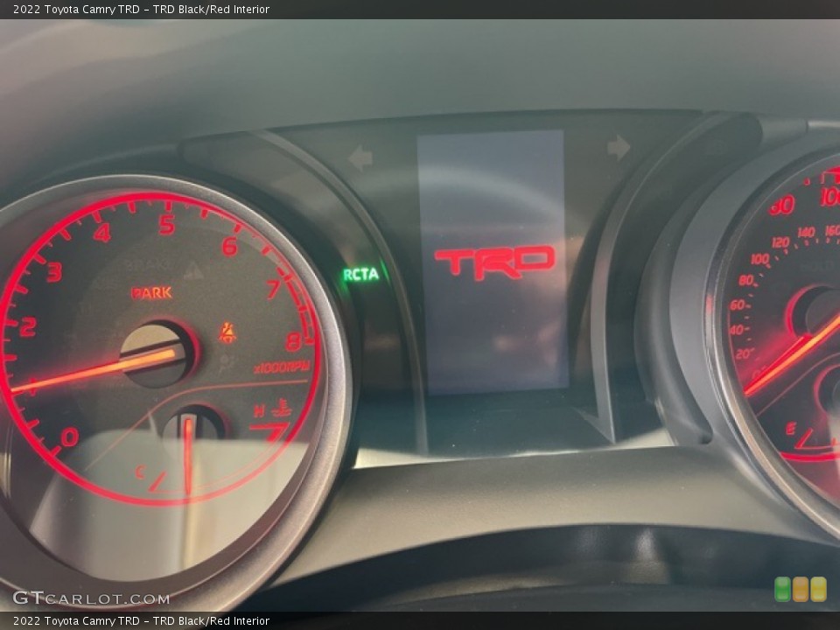Click the H mark on temperature gauge
The height and width of the screenshot is (630, 840).
coord(259,411)
